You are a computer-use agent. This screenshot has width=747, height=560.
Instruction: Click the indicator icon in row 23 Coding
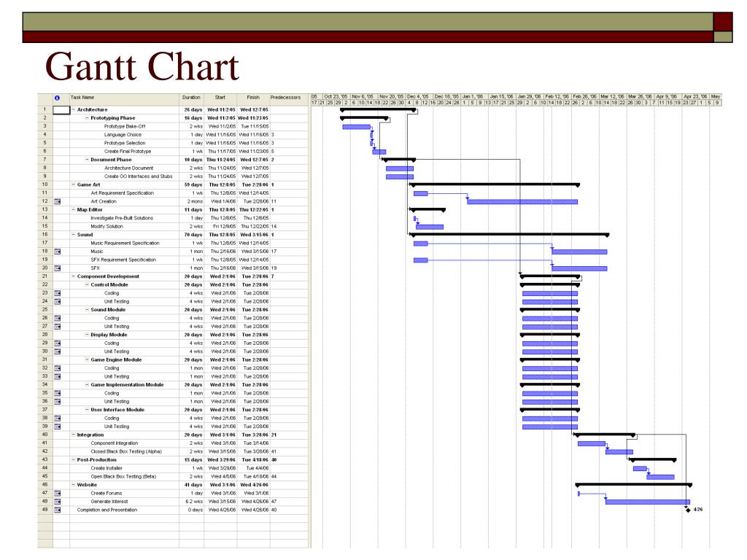click(58, 293)
